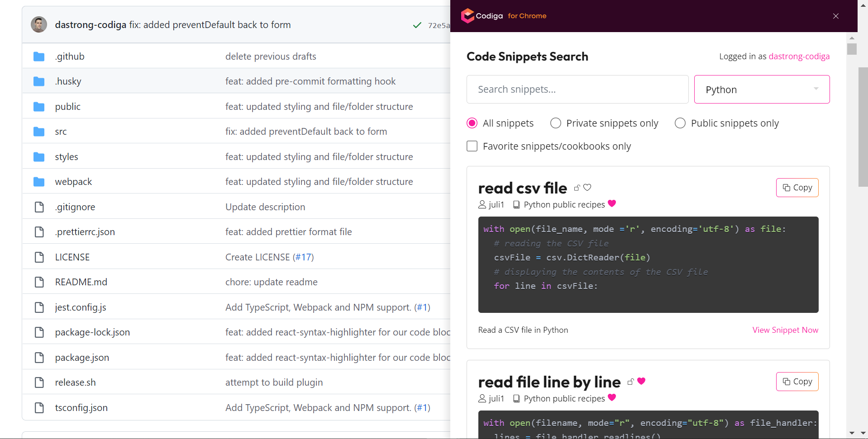Click the tsconfig.json file icon
The image size is (868, 439).
click(x=39, y=408)
